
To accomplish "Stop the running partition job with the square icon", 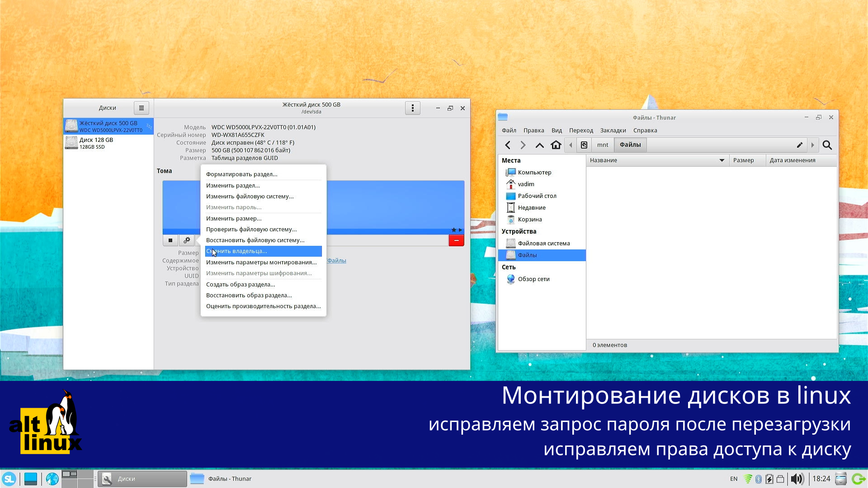I will coord(170,240).
